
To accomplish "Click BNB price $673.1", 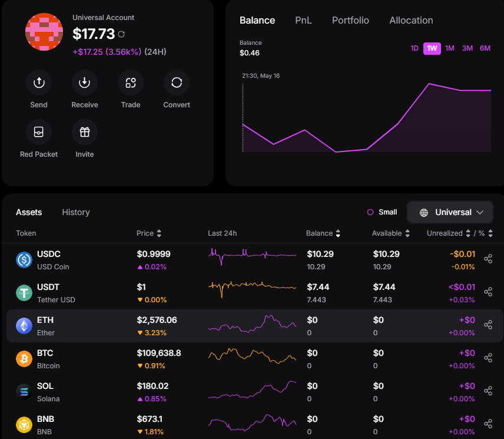I will pyautogui.click(x=150, y=419).
